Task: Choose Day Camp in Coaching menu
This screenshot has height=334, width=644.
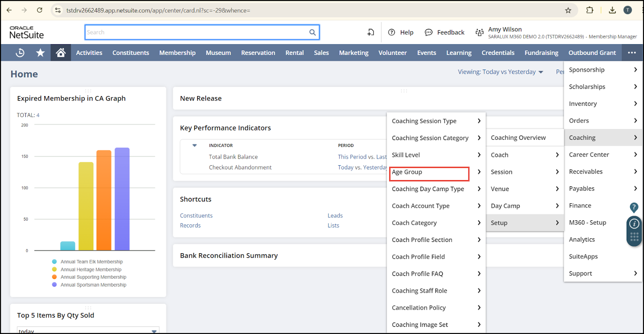Action: coord(505,206)
